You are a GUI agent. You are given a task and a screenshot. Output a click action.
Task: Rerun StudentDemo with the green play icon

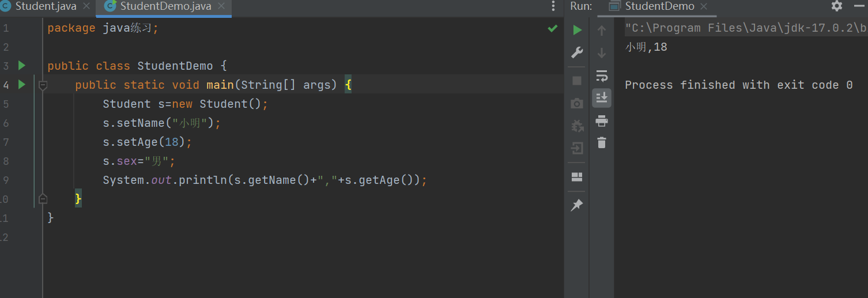[x=577, y=30]
